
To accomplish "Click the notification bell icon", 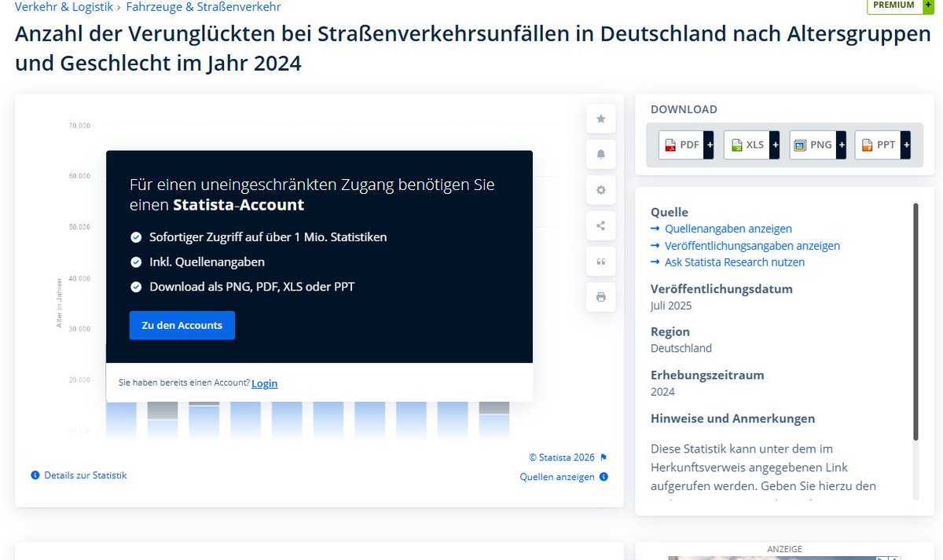I will 601,154.
